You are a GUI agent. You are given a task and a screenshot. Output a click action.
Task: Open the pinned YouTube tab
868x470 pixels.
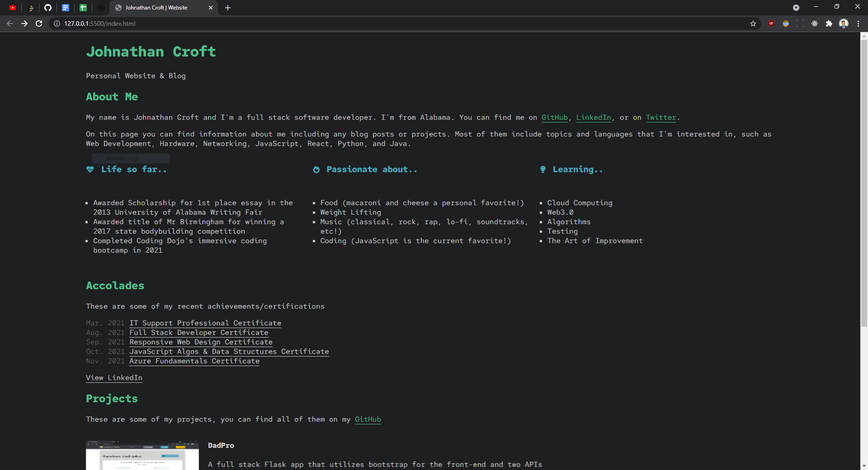point(13,8)
